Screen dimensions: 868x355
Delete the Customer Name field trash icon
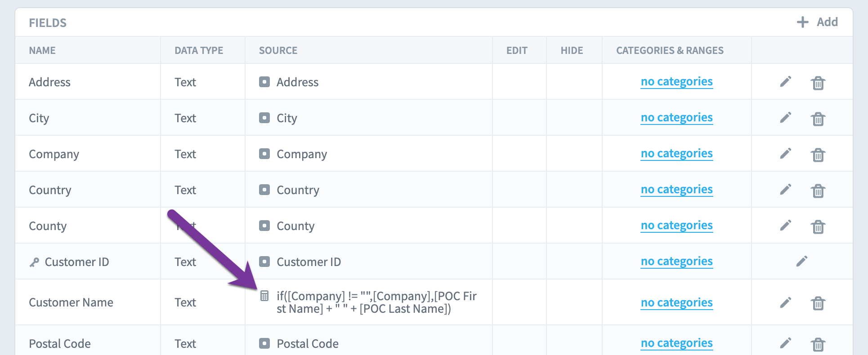click(818, 303)
